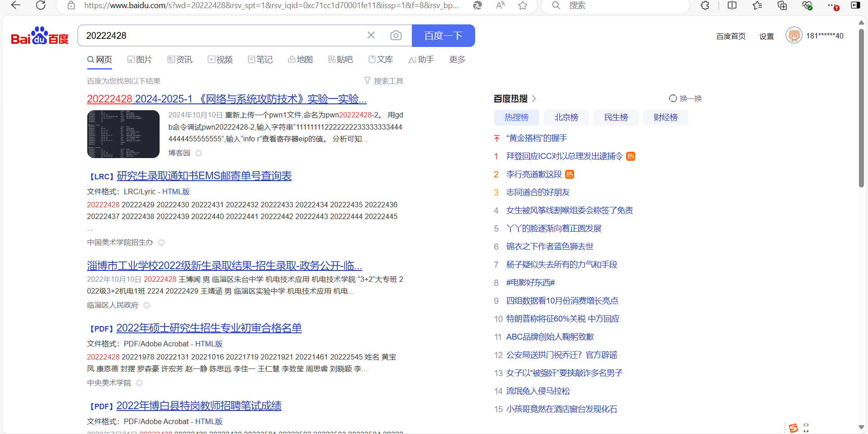Open browser settings and more menu
This screenshot has height=434, width=868.
click(x=832, y=5)
